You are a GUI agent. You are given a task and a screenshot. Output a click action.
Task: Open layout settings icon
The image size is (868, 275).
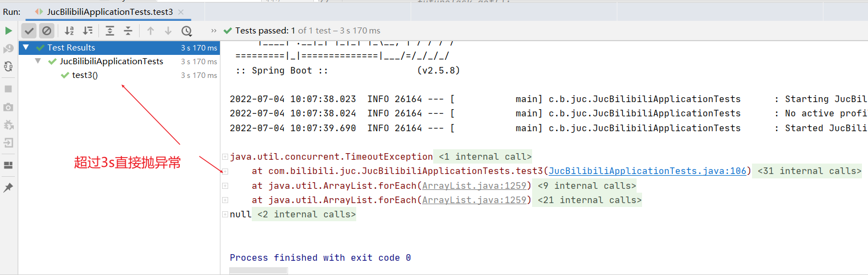(x=8, y=165)
